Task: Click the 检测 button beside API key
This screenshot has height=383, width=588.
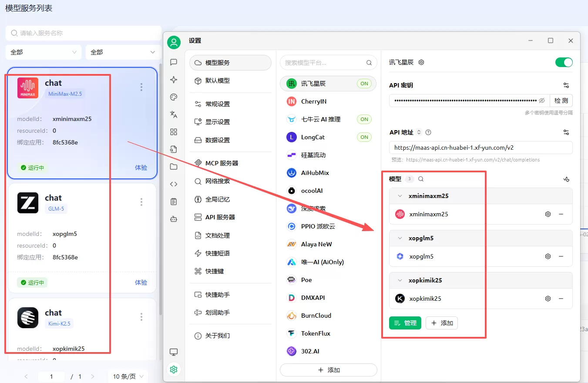Action: click(x=561, y=101)
